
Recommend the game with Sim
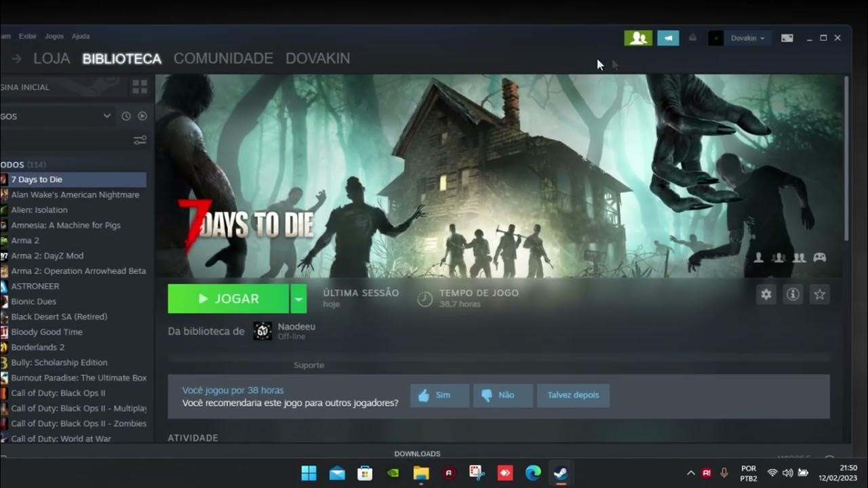(x=439, y=395)
